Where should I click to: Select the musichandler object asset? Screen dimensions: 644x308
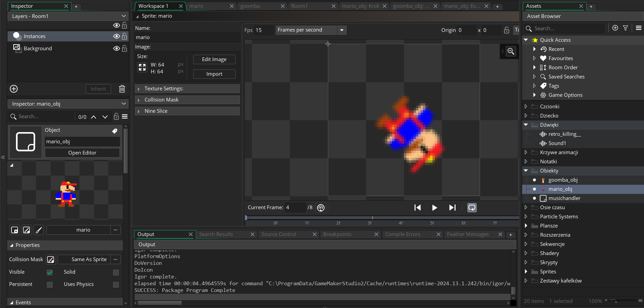pos(564,198)
